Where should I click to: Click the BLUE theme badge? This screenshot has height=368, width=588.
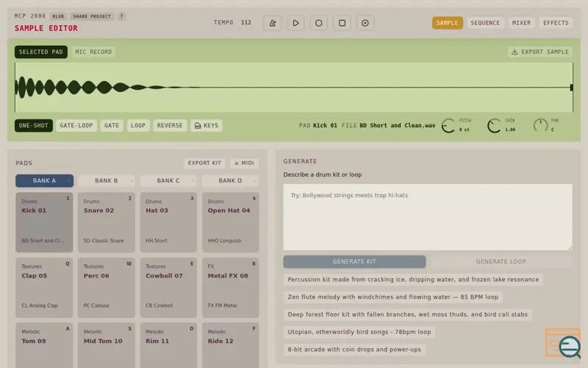tap(58, 16)
